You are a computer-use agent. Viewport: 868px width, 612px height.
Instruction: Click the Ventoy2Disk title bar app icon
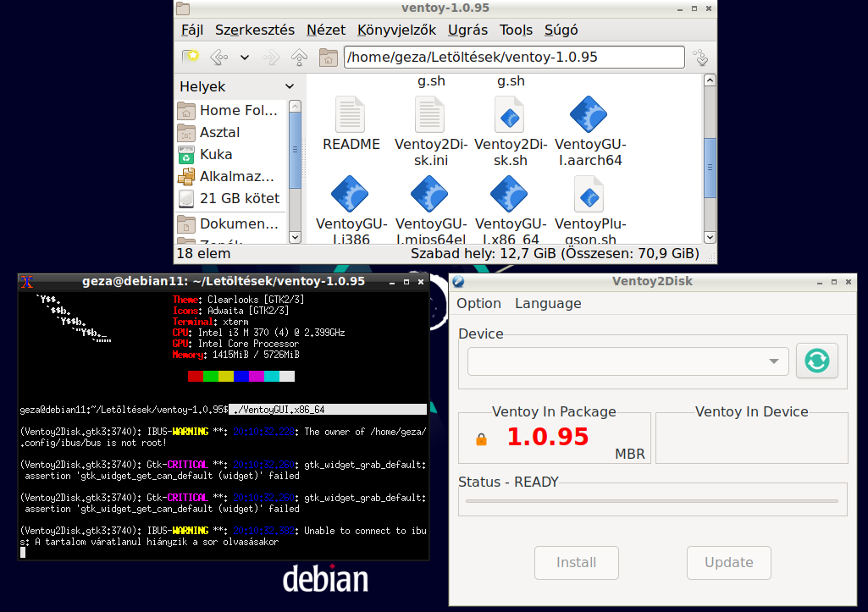click(x=458, y=282)
